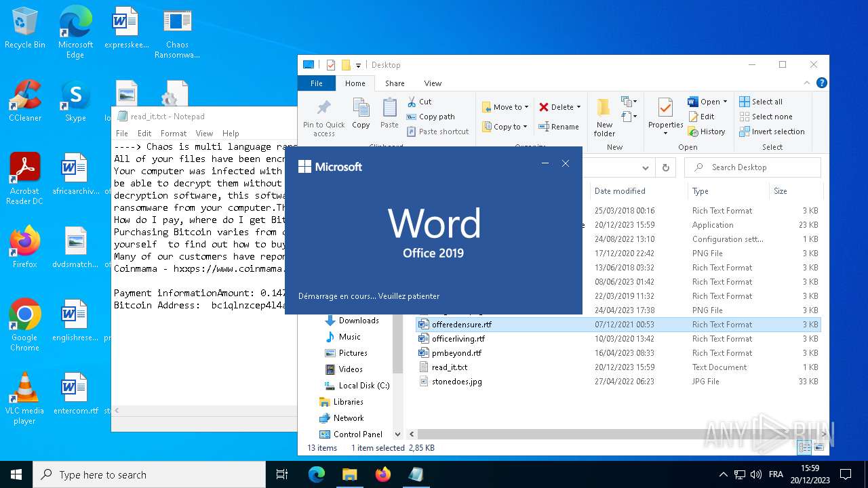Click Task View on taskbar
The width and height of the screenshot is (868, 488).
point(282,474)
